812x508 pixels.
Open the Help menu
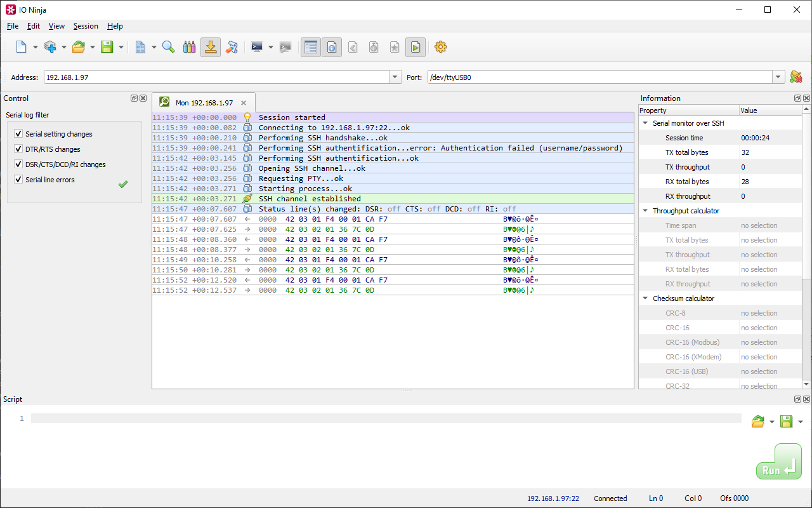pos(115,26)
